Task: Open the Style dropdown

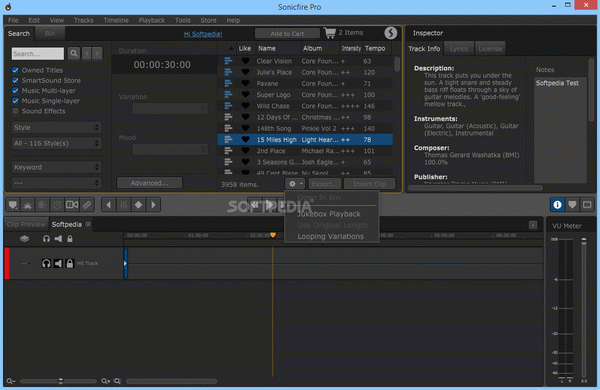Action: coord(57,127)
